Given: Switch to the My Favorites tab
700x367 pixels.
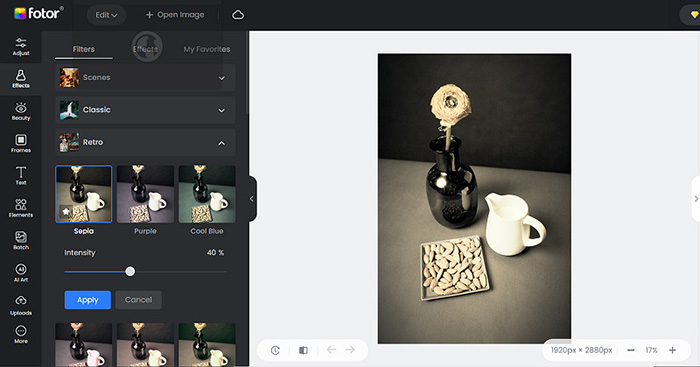Looking at the screenshot, I should [207, 49].
